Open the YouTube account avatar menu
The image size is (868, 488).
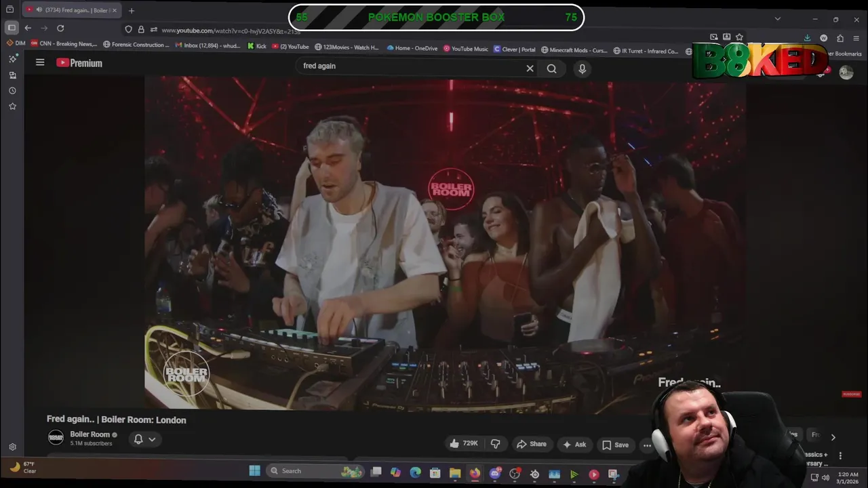(x=846, y=73)
